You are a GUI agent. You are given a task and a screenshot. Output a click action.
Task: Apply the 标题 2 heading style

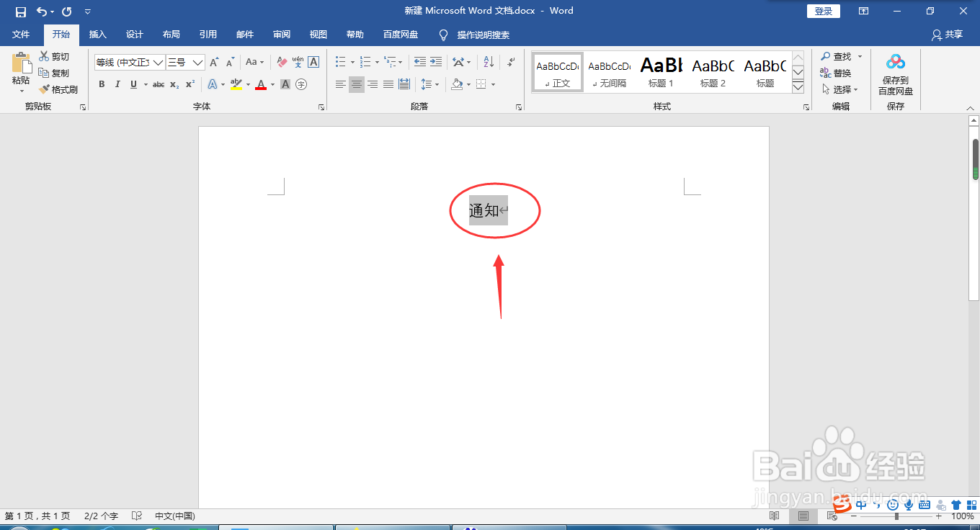(x=713, y=72)
